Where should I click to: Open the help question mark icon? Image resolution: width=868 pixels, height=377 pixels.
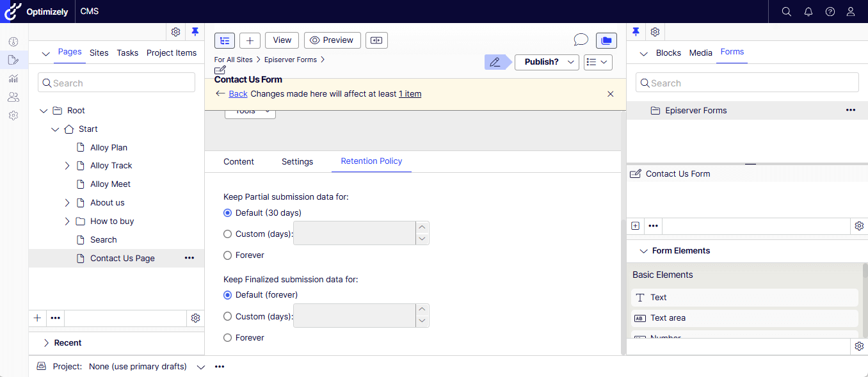click(830, 12)
